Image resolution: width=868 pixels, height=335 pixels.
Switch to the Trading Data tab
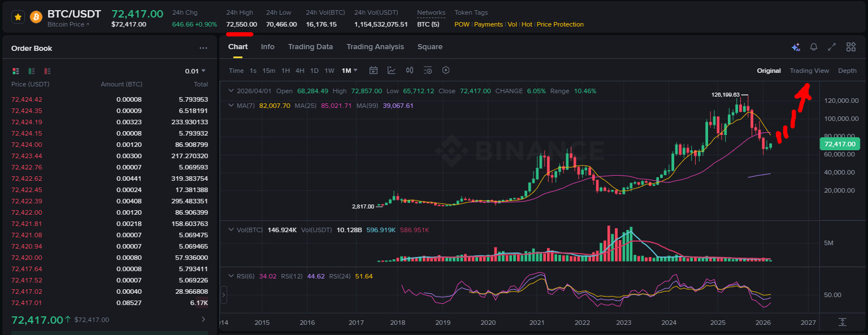310,47
